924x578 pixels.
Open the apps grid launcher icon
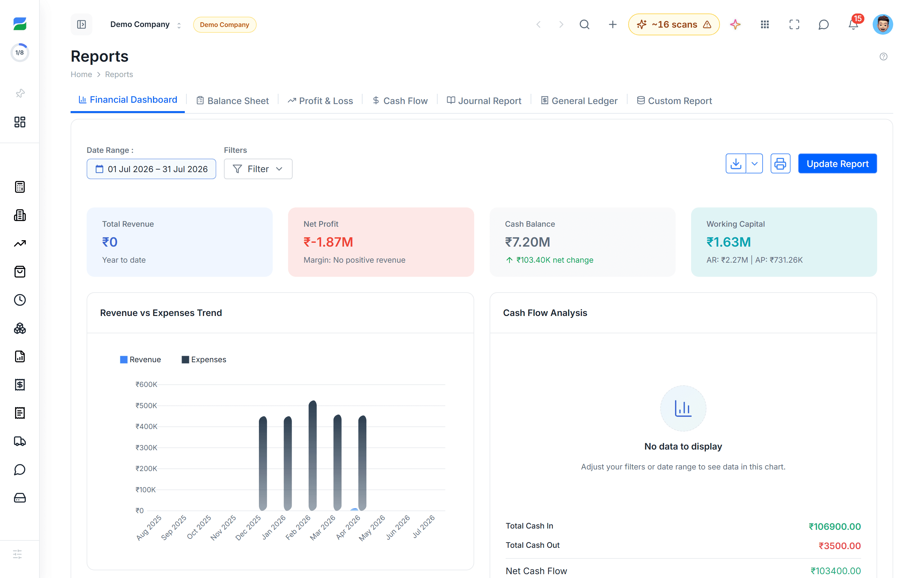tap(765, 24)
